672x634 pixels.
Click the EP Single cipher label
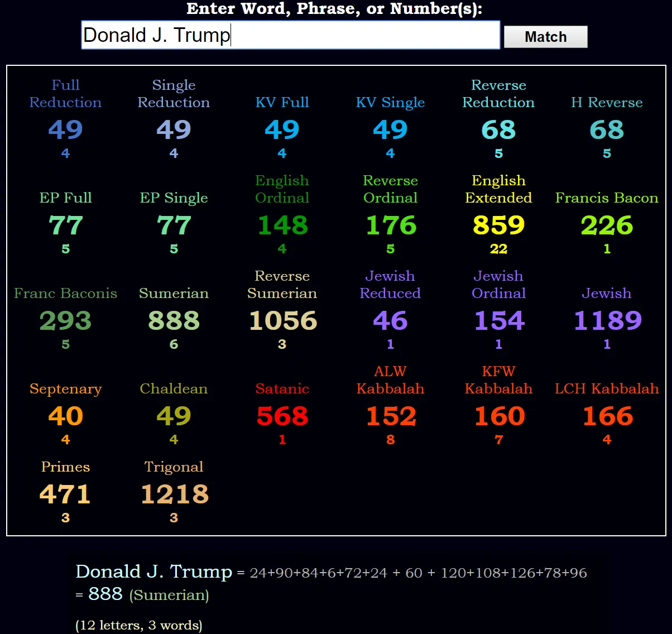(174, 198)
